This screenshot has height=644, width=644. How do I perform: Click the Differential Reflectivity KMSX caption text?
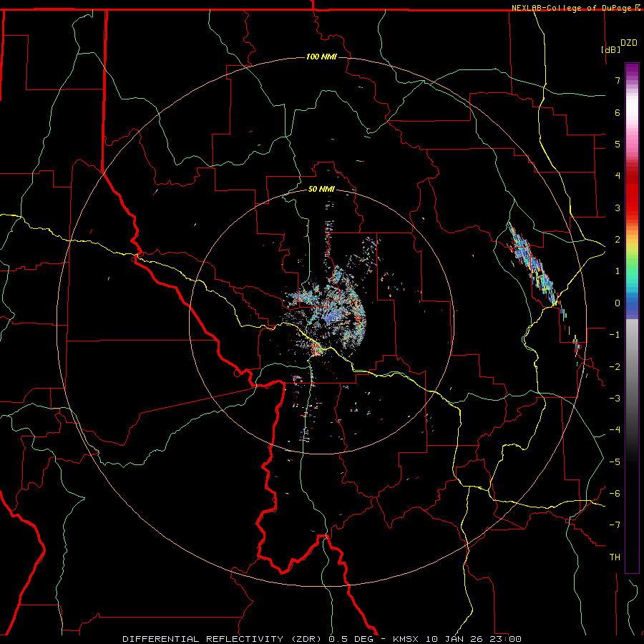[322, 639]
